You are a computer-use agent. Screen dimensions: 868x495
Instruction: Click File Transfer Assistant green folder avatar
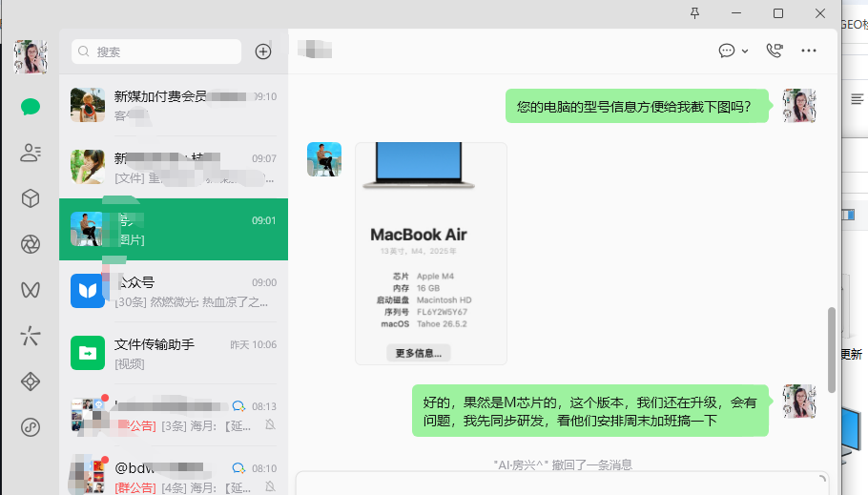pos(88,353)
